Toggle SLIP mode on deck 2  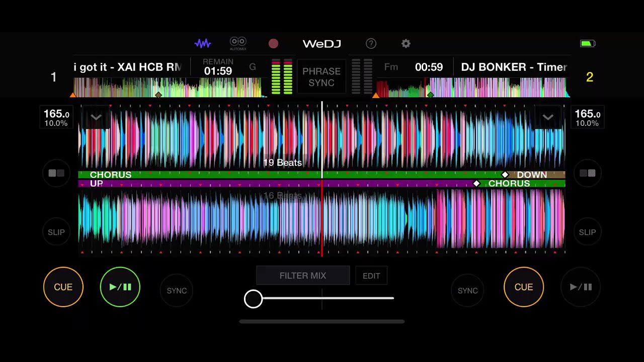click(587, 232)
